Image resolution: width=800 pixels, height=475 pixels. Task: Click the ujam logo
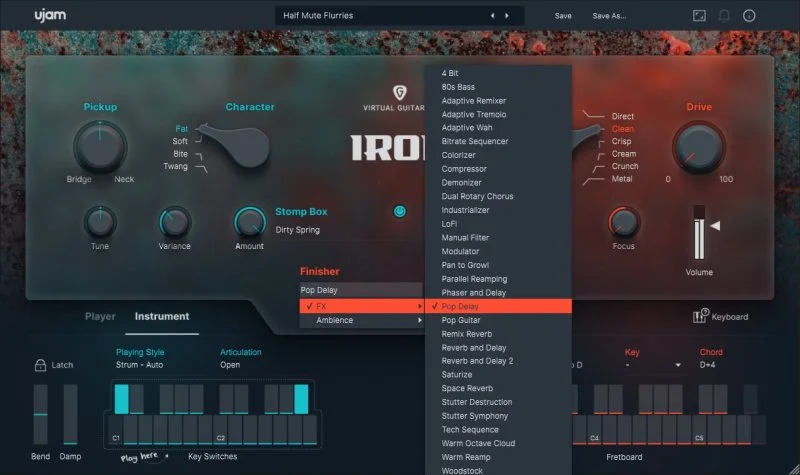[x=50, y=15]
